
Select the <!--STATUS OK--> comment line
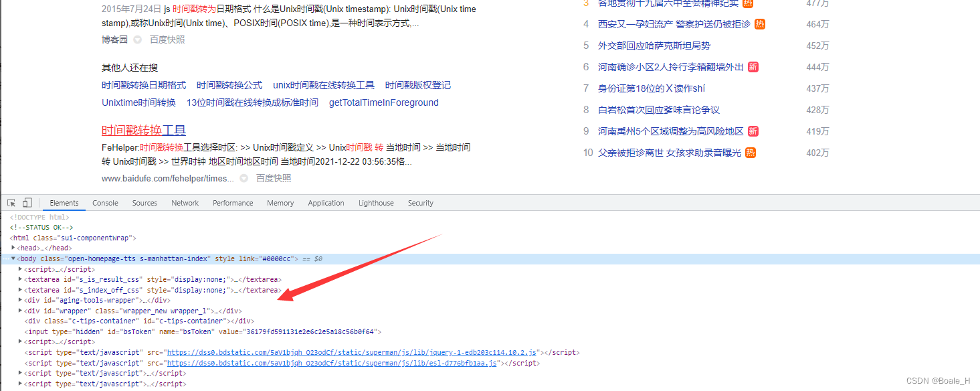pyautogui.click(x=41, y=228)
